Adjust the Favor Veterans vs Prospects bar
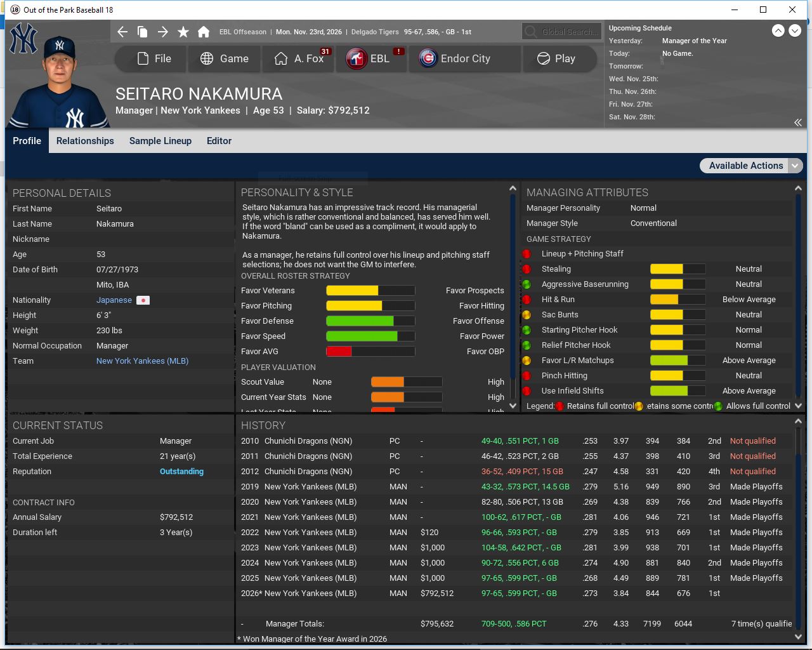The width and height of the screenshot is (812, 650). (x=370, y=291)
